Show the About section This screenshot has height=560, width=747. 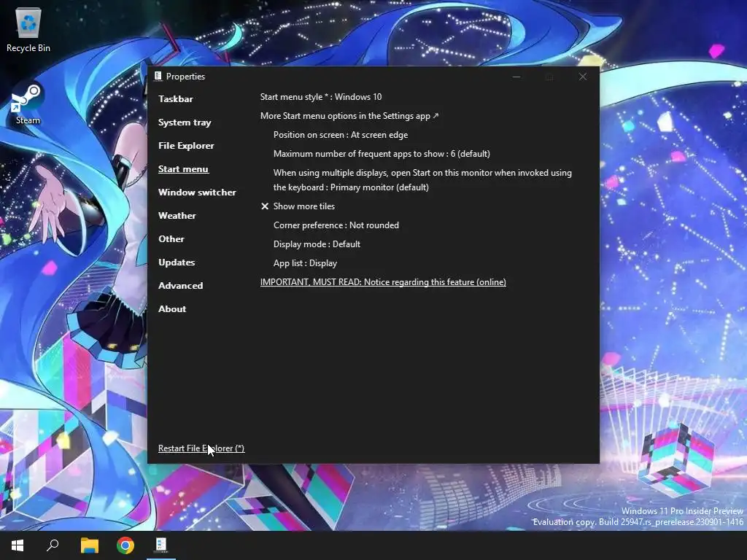pos(172,309)
